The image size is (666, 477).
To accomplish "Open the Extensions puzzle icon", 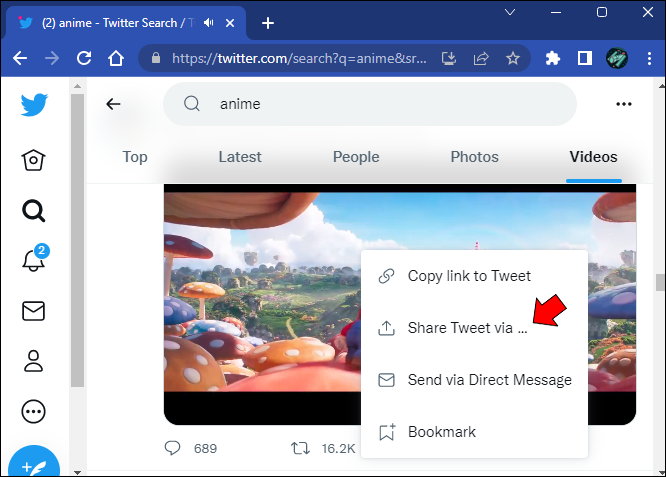I will 553,58.
